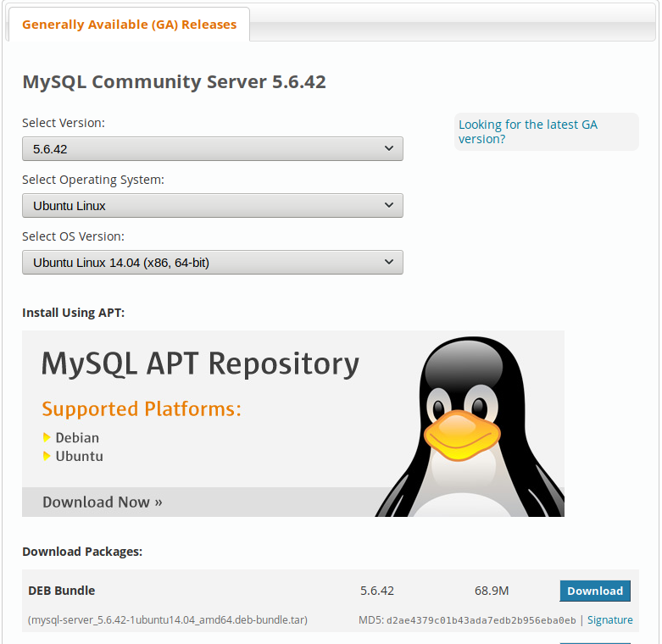Click the MD5 checksum hash value
662x644 pixels.
[481, 620]
